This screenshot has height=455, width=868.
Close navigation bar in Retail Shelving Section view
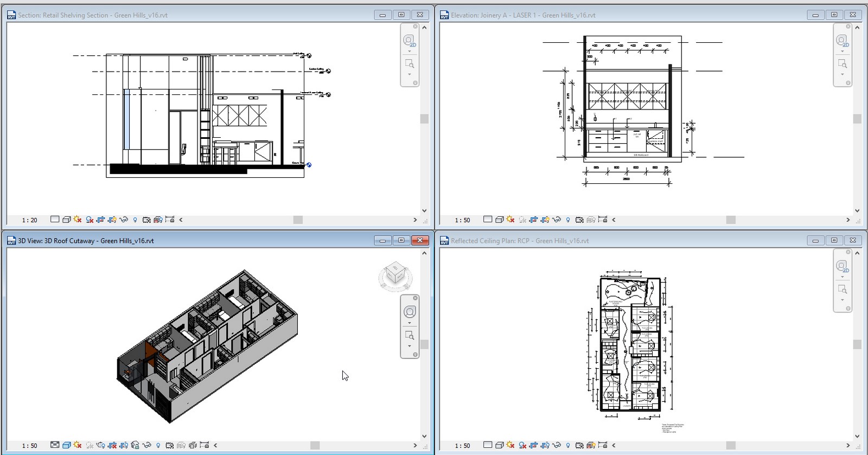416,26
